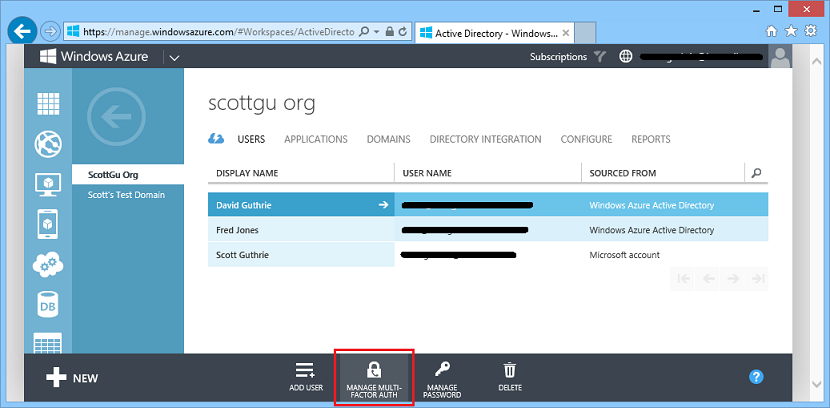Viewport: 830px width, 408px height.
Task: Click MANAGE MULTI-FACTOR AUTH command
Action: [x=374, y=378]
